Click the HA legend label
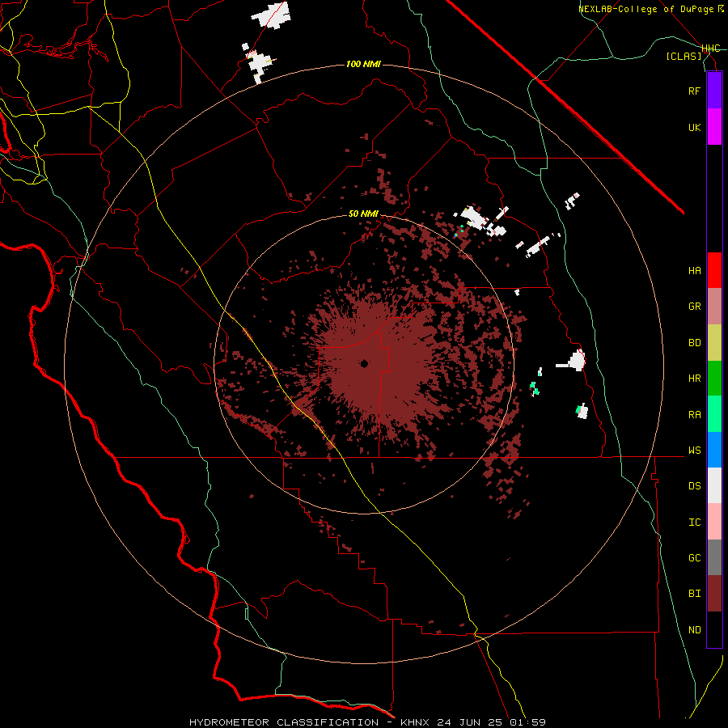728x728 pixels. pyautogui.click(x=694, y=270)
